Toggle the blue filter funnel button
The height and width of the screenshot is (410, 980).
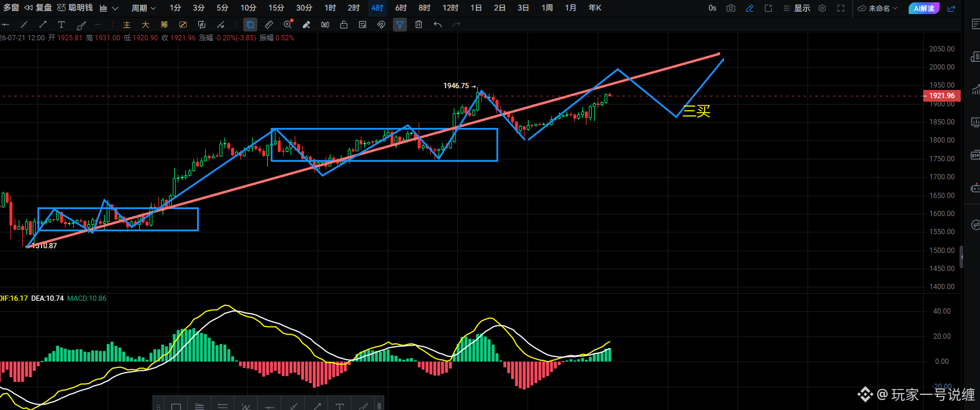pyautogui.click(x=400, y=25)
